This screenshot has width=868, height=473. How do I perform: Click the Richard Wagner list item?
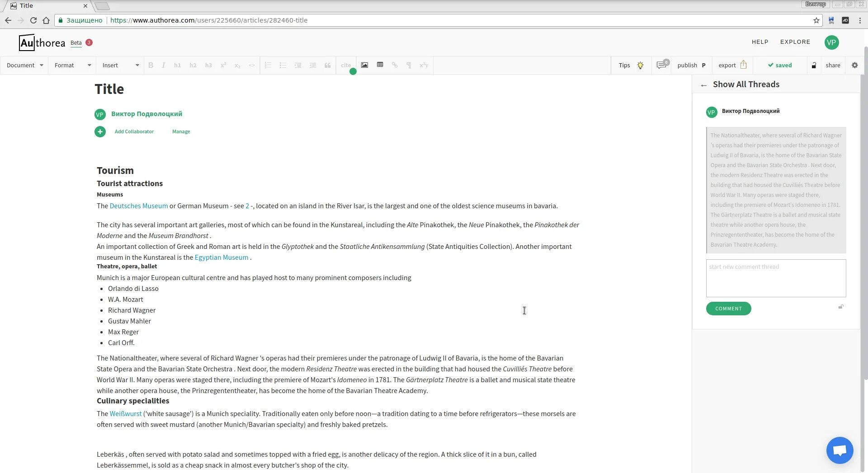click(x=132, y=310)
